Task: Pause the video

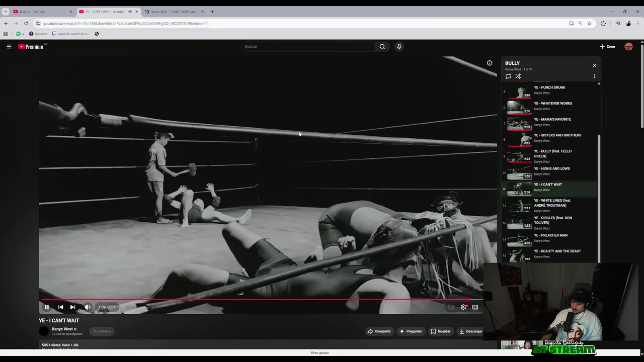Action: pyautogui.click(x=47, y=307)
